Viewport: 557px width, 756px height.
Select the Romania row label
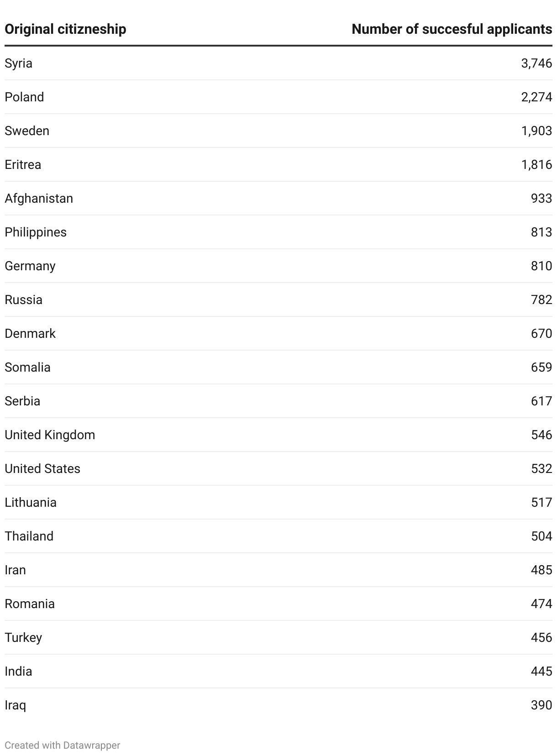pyautogui.click(x=30, y=604)
